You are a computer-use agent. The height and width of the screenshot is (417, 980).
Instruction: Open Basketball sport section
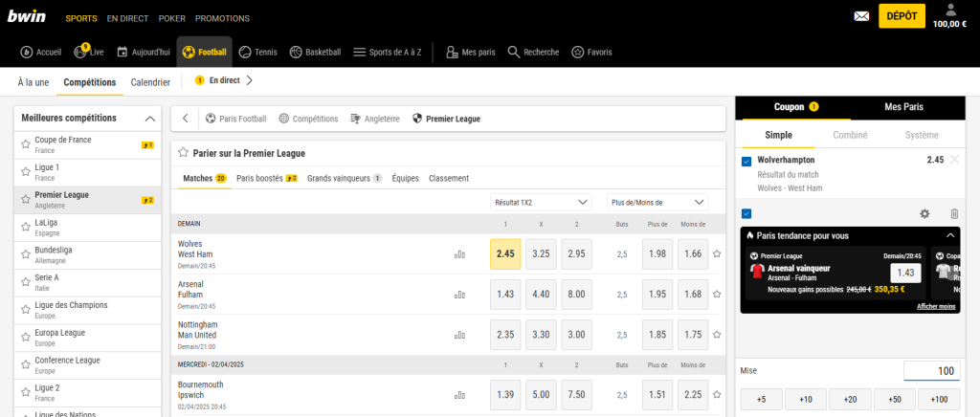tap(315, 52)
